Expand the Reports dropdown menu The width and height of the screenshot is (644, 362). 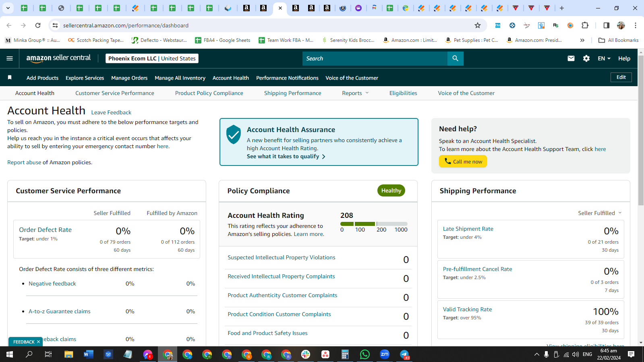click(355, 93)
